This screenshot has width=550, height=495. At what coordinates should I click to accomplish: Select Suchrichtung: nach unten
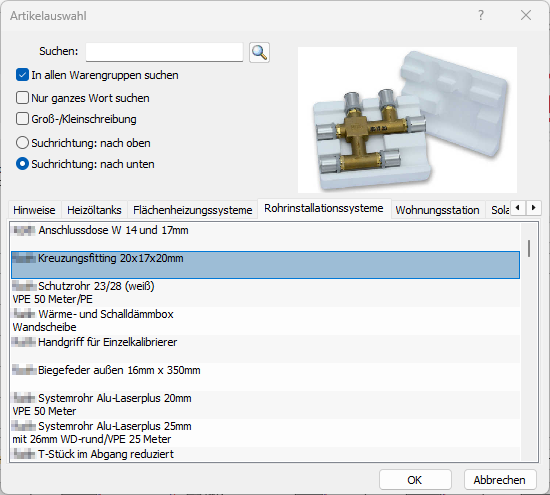(x=22, y=164)
